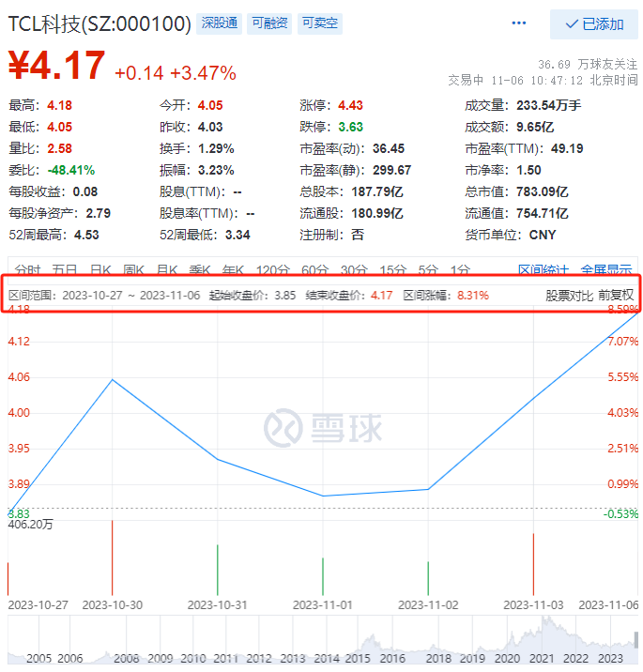Click the 跌停 value 3.63
The height and width of the screenshot is (672, 643).
point(350,127)
